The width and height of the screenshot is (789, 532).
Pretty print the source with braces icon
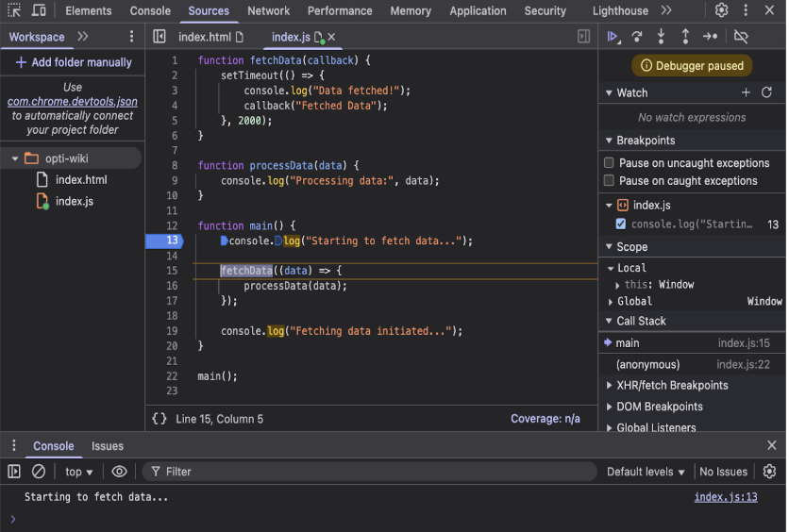159,419
